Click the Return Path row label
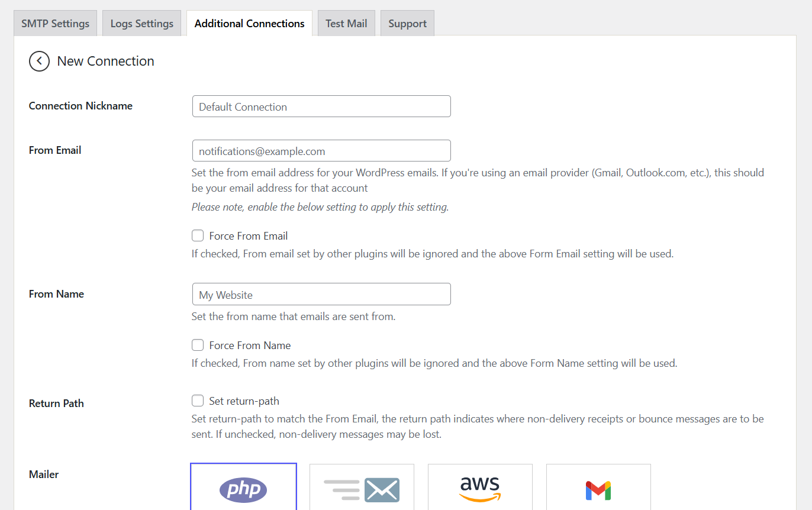 click(56, 404)
